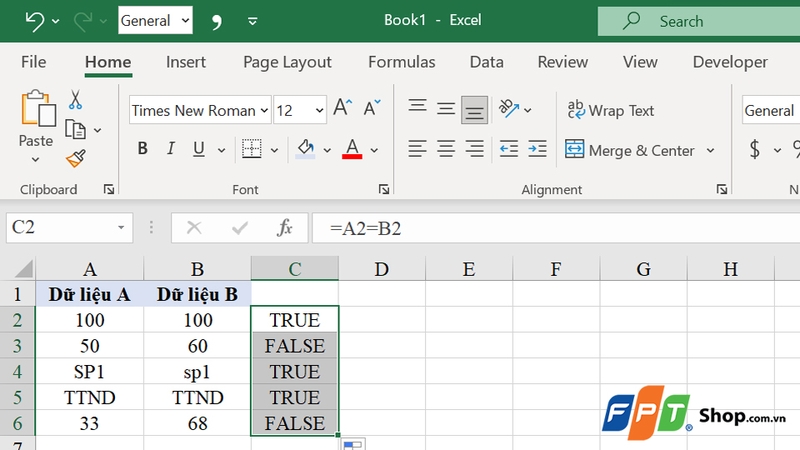The height and width of the screenshot is (450, 800).
Task: Click the Center align icon
Action: [445, 150]
